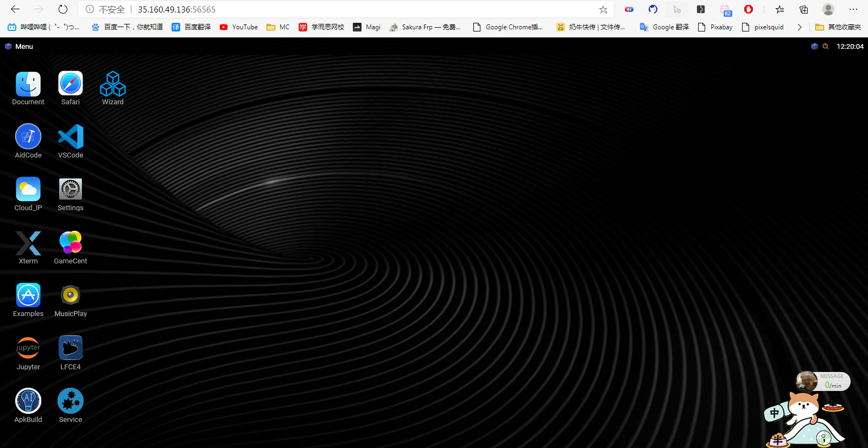The height and width of the screenshot is (448, 868).
Task: Click the MESSAGE 0/min widget
Action: coord(823,381)
